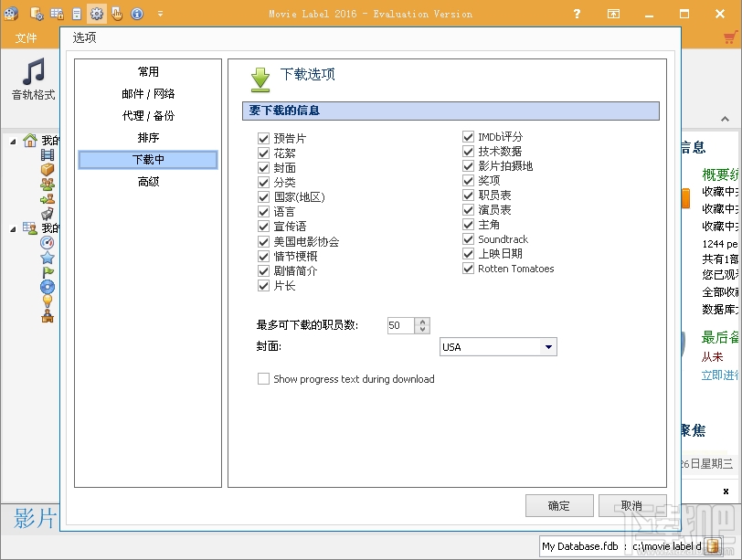Screen dimensions: 742x560
Task: Open the 文件 menu tab
Action: point(26,37)
